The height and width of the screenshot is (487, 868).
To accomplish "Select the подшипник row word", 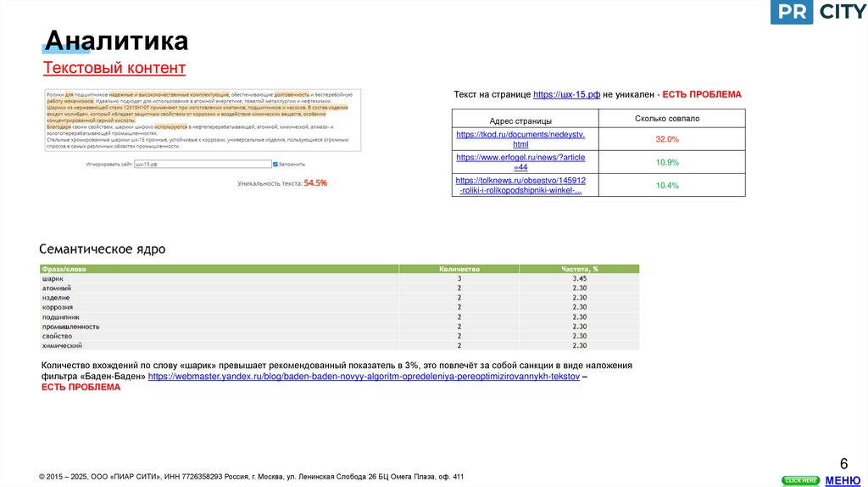I will coord(61,317).
